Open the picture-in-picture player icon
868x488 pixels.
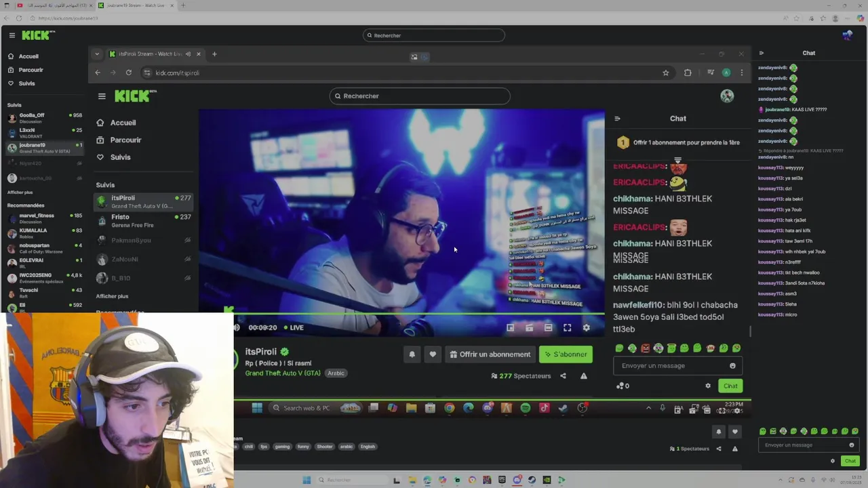pos(510,328)
